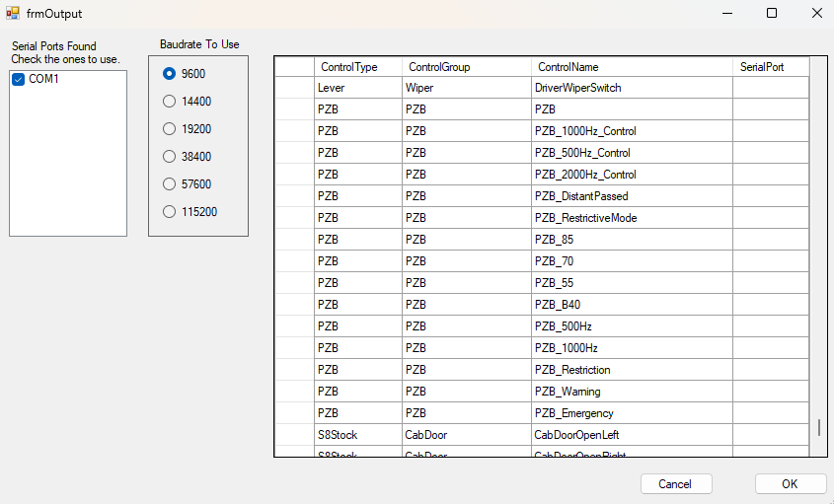Click the ControlGroup column header
Viewport: 834px width, 504px height.
tap(467, 67)
